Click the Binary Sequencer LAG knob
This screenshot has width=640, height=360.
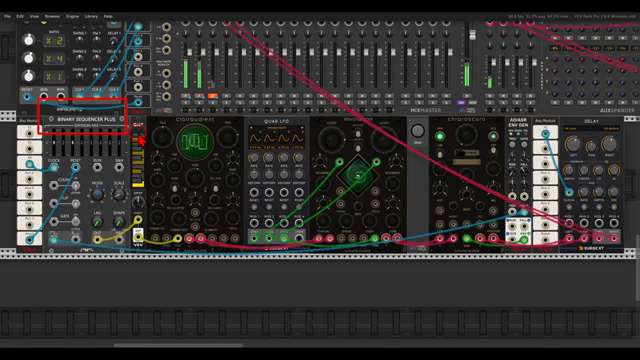click(x=97, y=223)
